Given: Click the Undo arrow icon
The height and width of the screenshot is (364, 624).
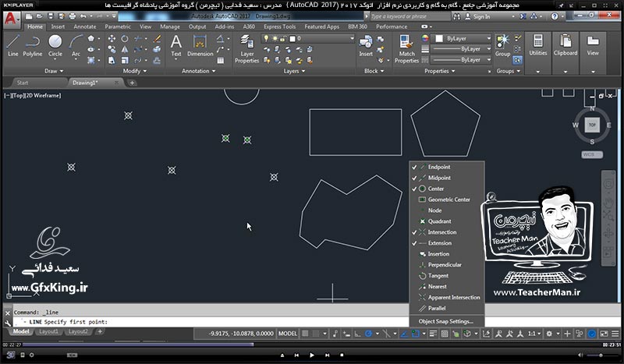Looking at the screenshot, I should pyautogui.click(x=83, y=16).
